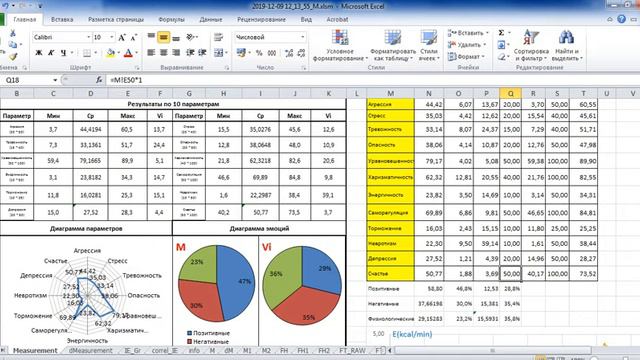Switch to Разметка страницы tab
The height and width of the screenshot is (360, 640).
(x=116, y=19)
